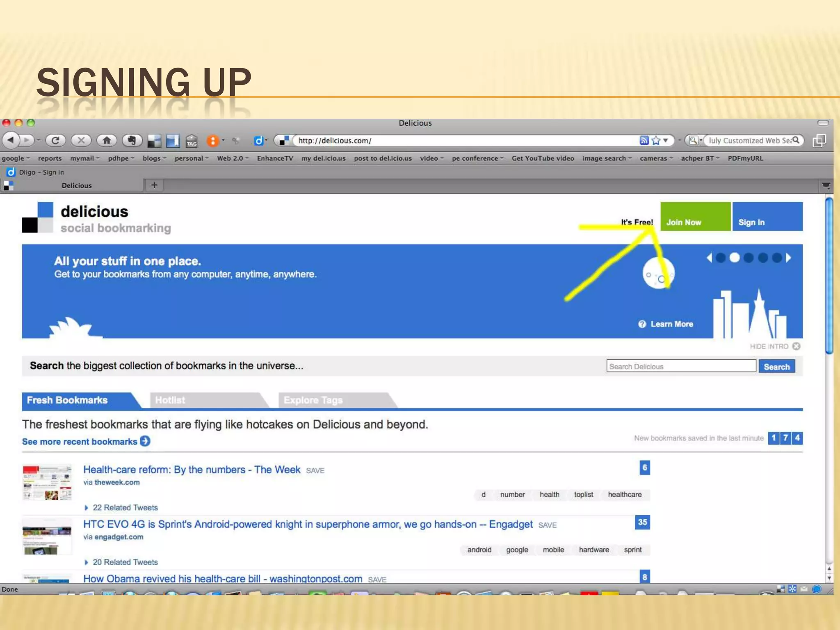Switch to the Explore Tags tab
840x630 pixels.
313,400
